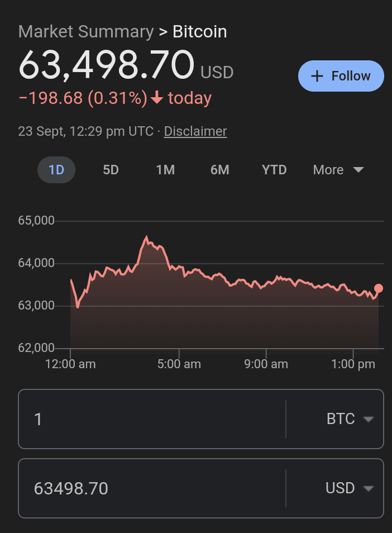Click the 63,498.70 headline price

click(x=107, y=65)
